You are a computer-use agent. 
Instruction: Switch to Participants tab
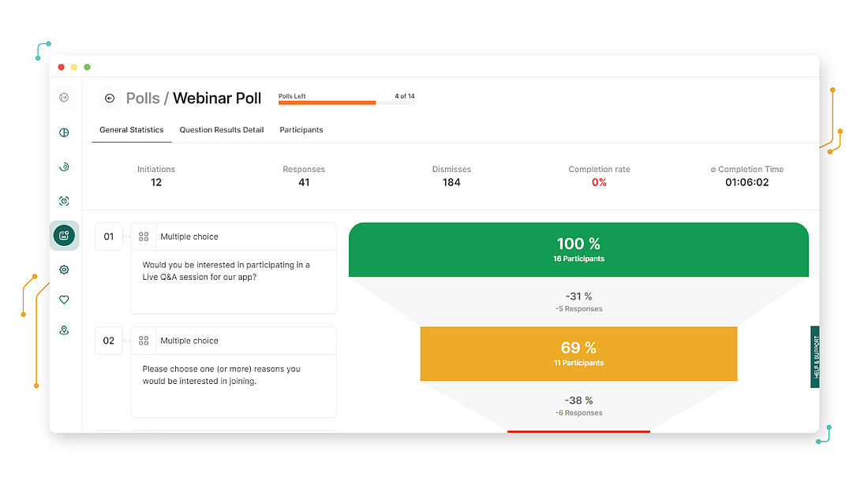[301, 130]
